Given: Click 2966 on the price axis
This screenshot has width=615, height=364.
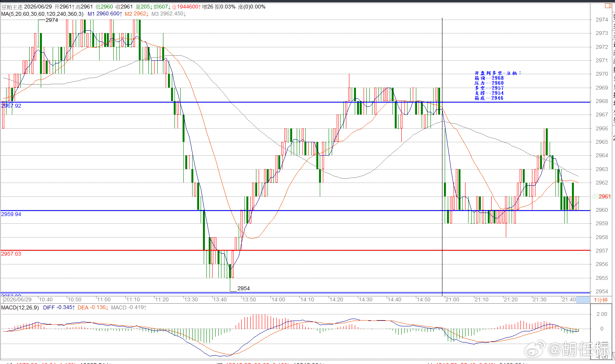Looking at the screenshot, I should pos(602,128).
